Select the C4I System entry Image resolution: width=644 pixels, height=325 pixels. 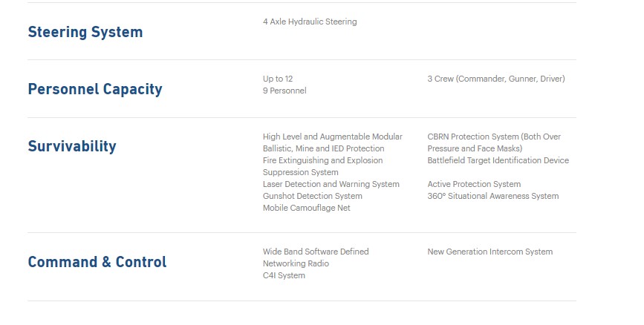(284, 275)
